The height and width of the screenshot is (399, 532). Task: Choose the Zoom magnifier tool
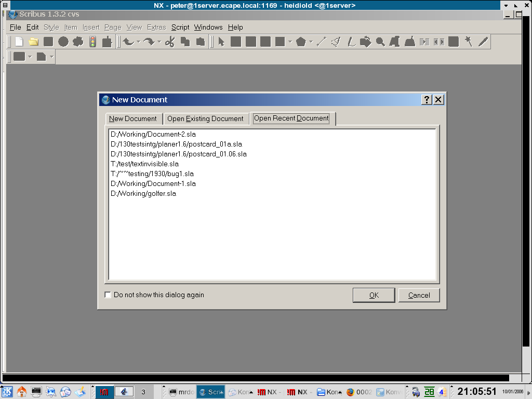tap(380, 42)
